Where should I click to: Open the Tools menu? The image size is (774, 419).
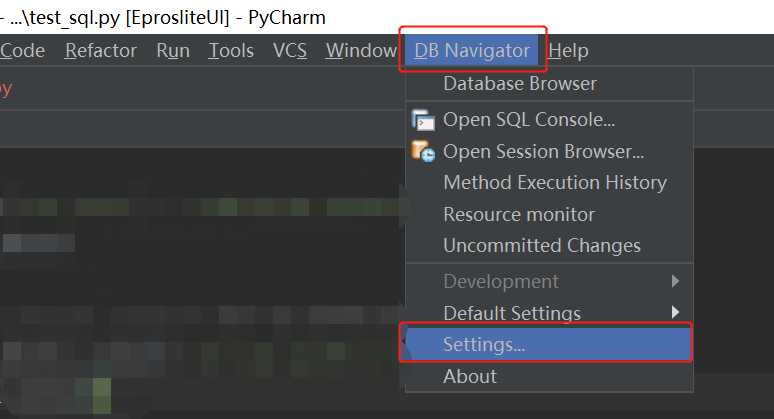click(231, 50)
